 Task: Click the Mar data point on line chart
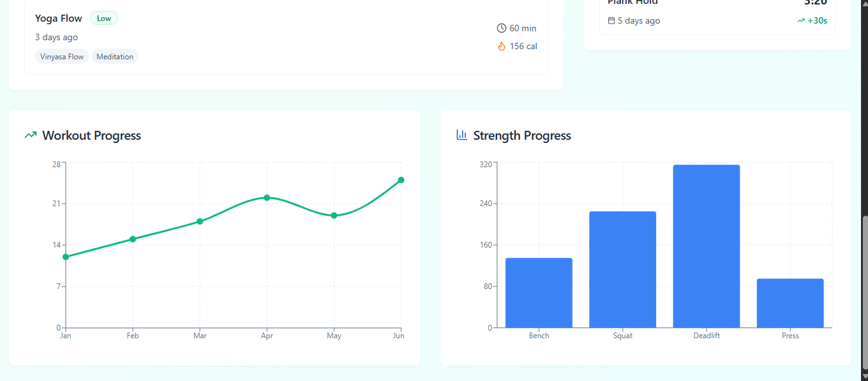coord(200,221)
